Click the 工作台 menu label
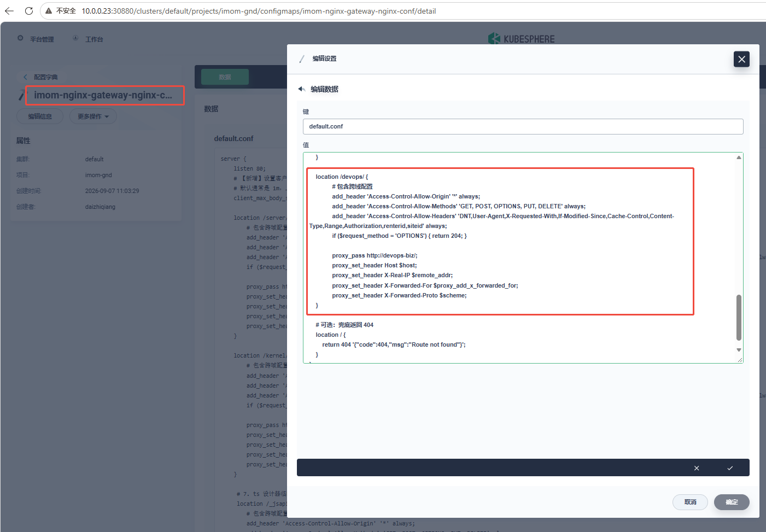 pyautogui.click(x=94, y=39)
